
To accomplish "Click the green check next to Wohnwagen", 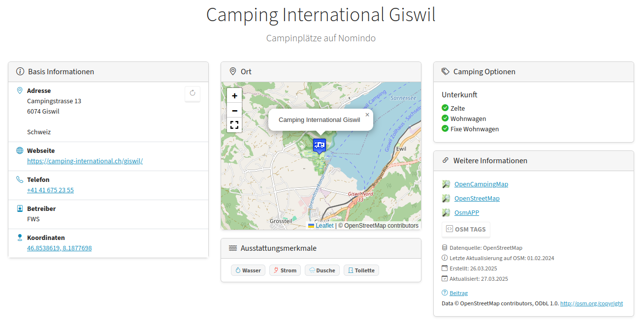I will pos(445,119).
